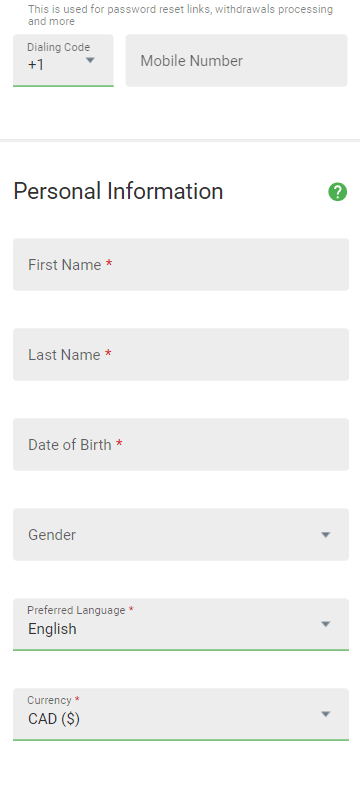Open the Gender dropdown arrow
Screen dimensions: 360x787
(x=325, y=535)
